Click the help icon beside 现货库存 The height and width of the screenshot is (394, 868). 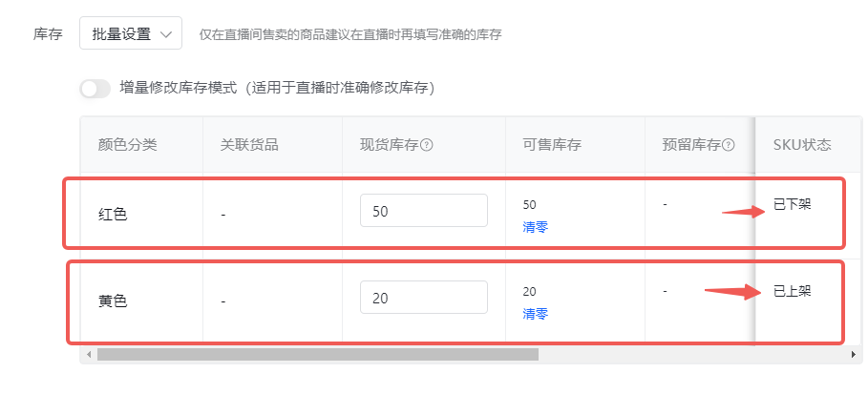click(x=426, y=145)
